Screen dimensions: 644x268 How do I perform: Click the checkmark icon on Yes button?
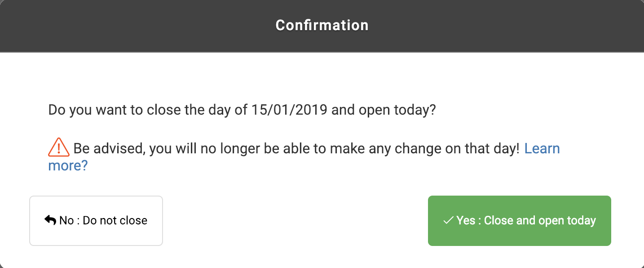448,220
